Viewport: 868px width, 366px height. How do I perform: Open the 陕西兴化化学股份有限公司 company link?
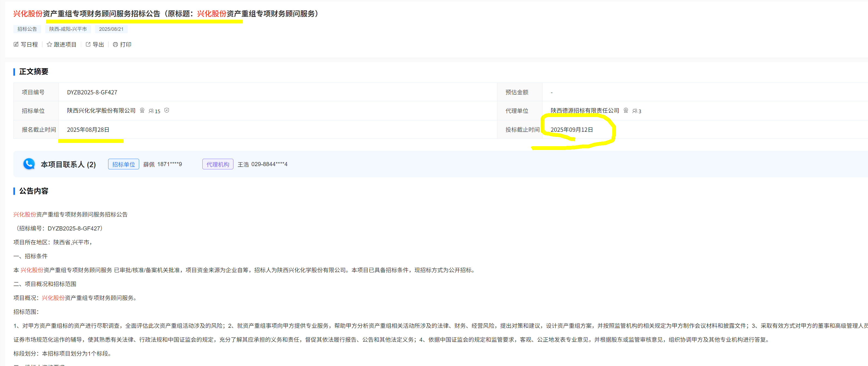(x=101, y=111)
